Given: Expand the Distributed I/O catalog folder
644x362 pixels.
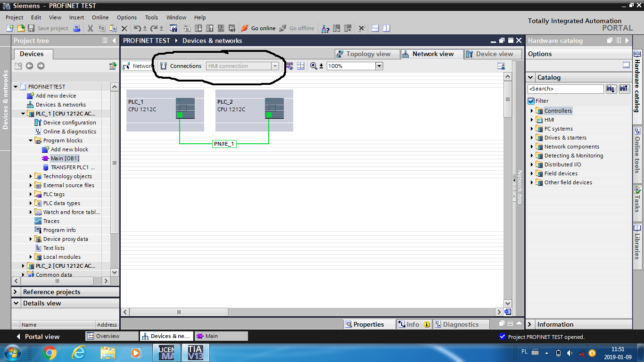Looking at the screenshot, I should point(532,165).
